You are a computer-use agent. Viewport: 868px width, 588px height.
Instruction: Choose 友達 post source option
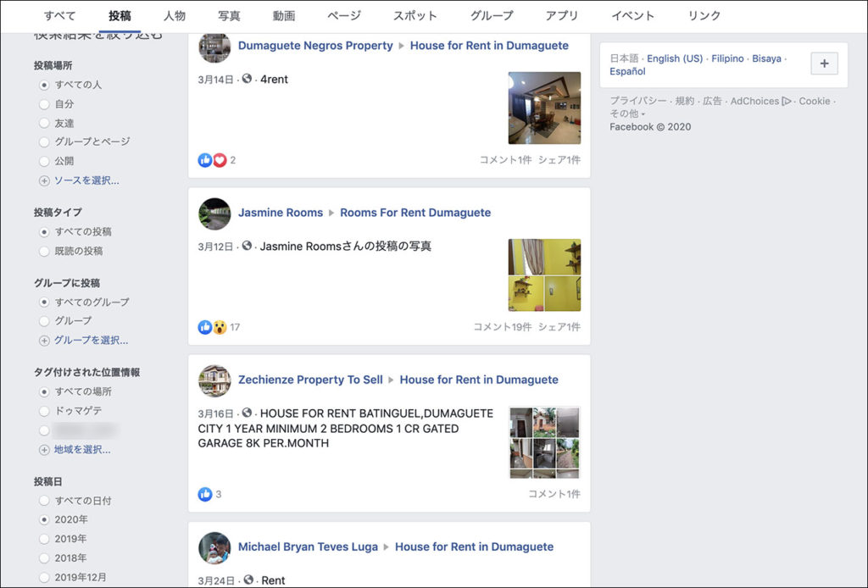click(x=44, y=123)
